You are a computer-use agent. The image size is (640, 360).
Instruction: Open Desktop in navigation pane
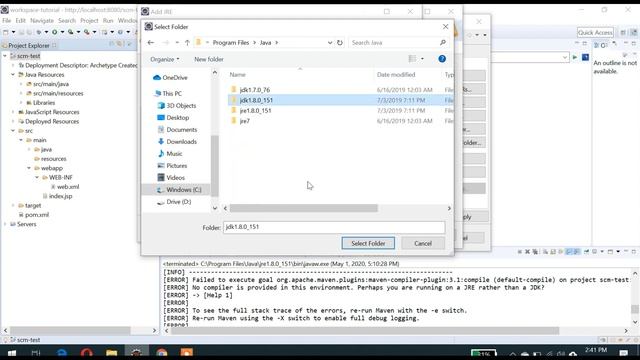(173, 118)
